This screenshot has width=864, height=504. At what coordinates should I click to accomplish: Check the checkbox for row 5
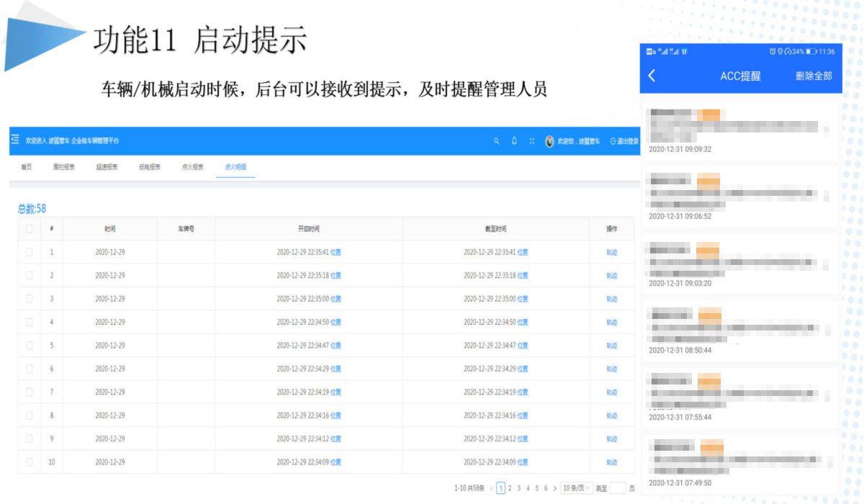(x=29, y=346)
